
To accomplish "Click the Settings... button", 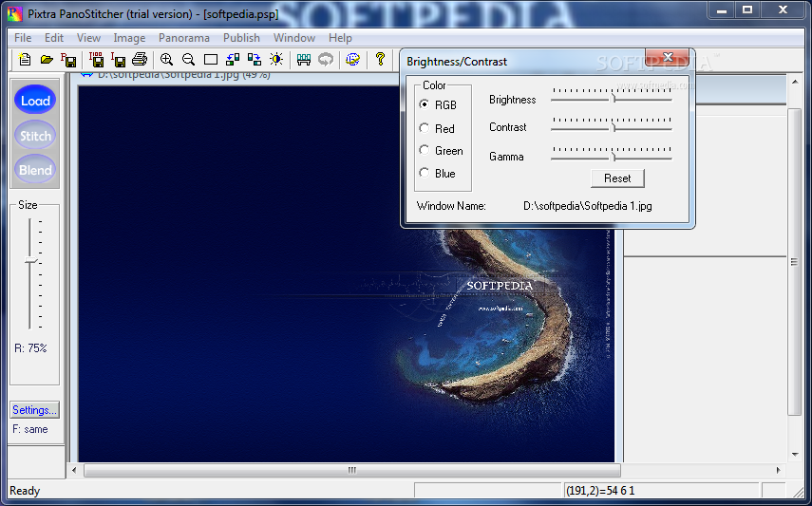I will [34, 410].
